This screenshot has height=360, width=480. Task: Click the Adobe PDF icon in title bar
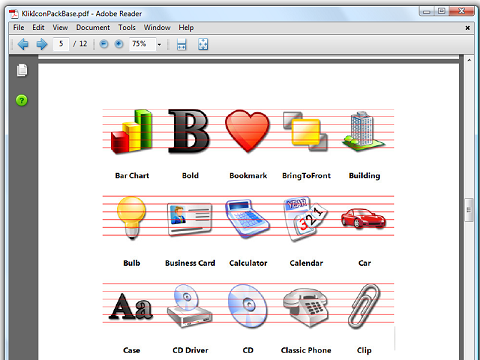click(14, 14)
